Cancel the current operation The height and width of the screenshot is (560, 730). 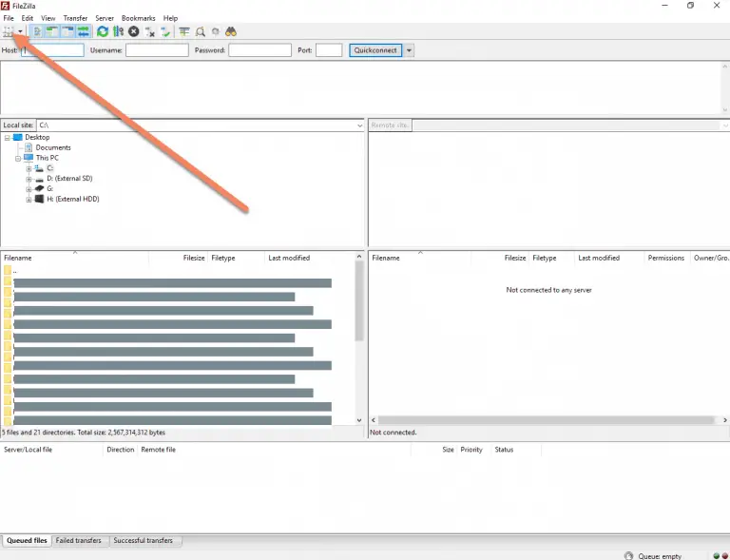click(134, 31)
